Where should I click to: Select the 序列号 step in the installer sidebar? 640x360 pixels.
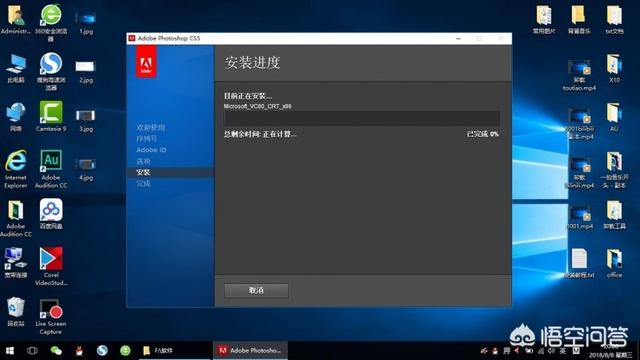pyautogui.click(x=147, y=139)
